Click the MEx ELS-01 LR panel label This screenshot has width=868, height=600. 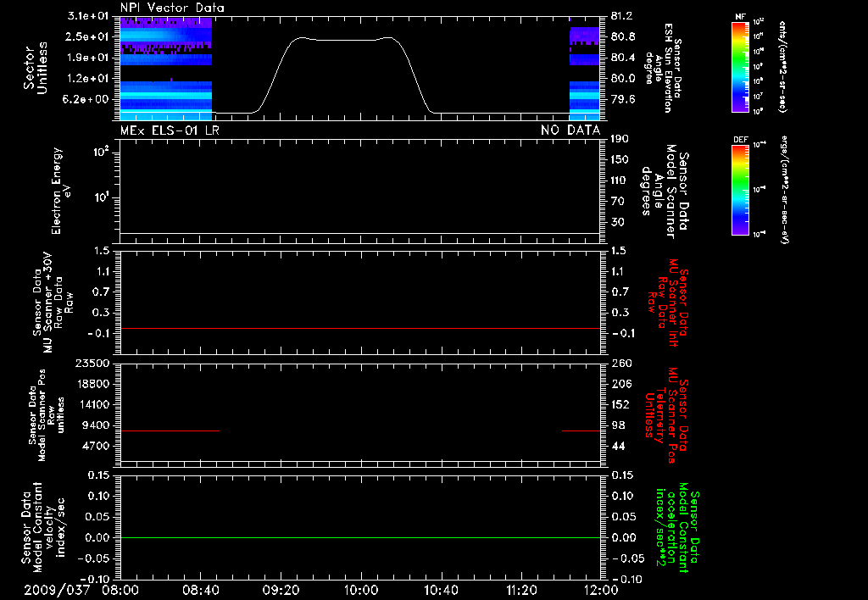[x=170, y=130]
